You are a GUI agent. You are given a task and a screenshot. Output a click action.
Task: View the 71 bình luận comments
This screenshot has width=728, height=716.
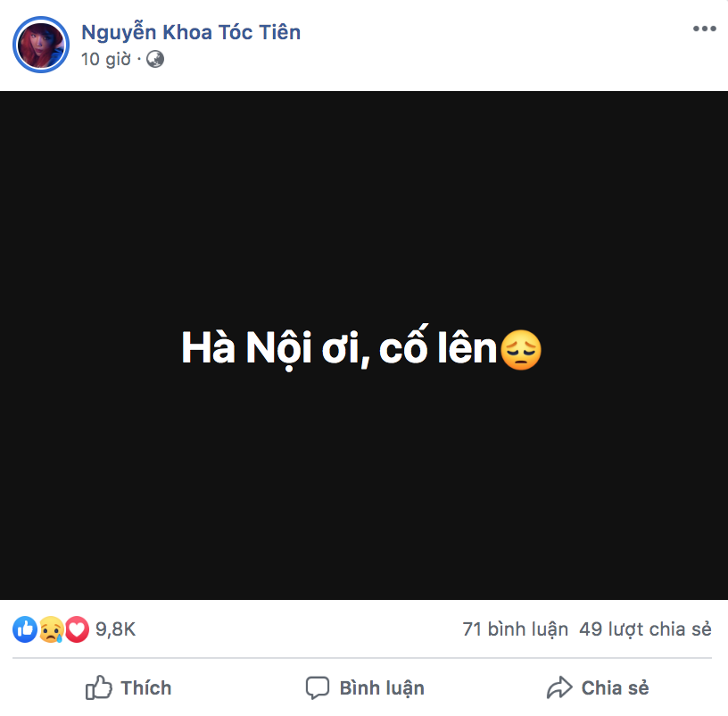coord(515,629)
